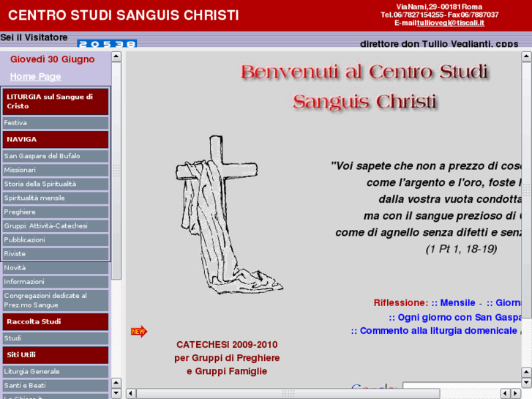Screen dimensions: 532x399
Task: Go to Pubblicazioni section
Action: (x=56, y=239)
